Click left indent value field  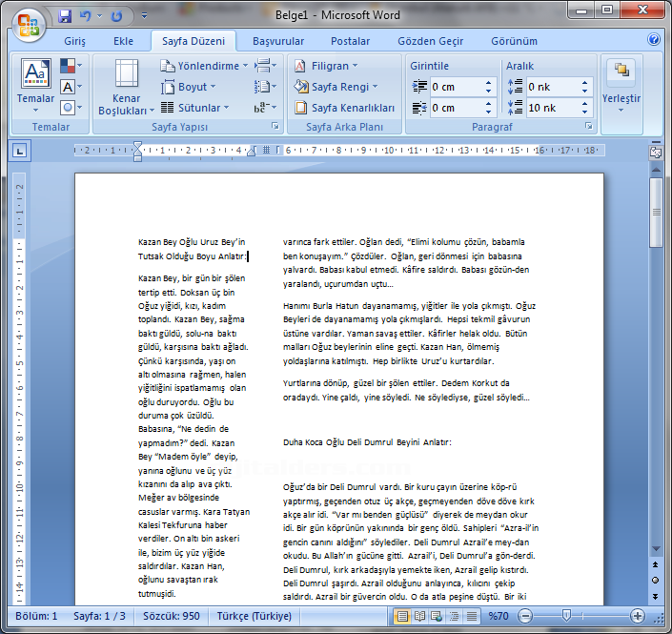[456, 87]
